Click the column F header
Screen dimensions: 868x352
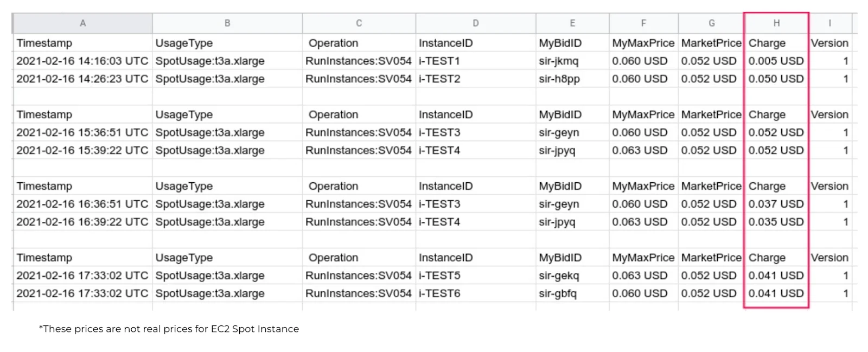tap(643, 23)
